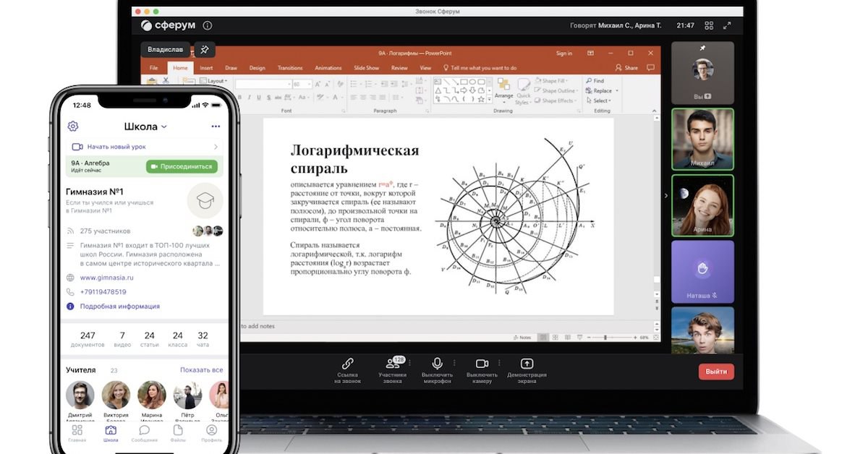Viewport: 868px width, 454px height.
Task: Join 9А Алгебра lesson with Присоединиться
Action: tap(182, 166)
